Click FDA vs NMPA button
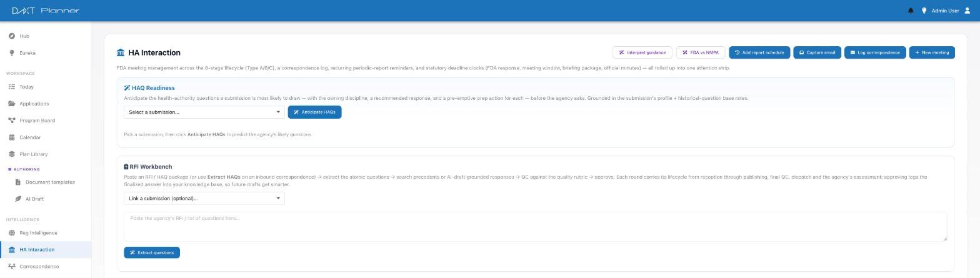This screenshot has width=980, height=278. click(701, 52)
